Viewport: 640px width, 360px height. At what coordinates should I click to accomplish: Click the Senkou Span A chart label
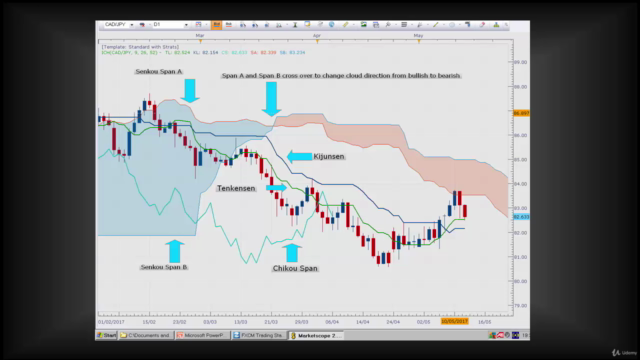(x=159, y=71)
